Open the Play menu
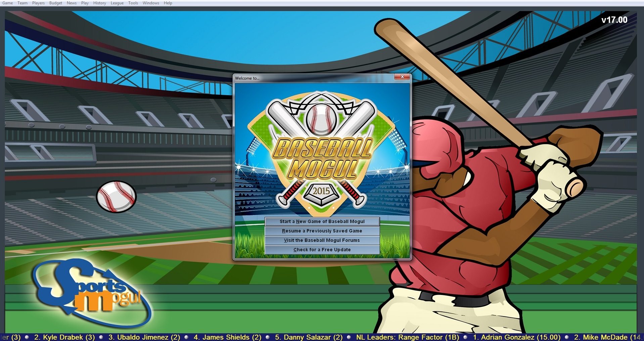 pos(85,3)
